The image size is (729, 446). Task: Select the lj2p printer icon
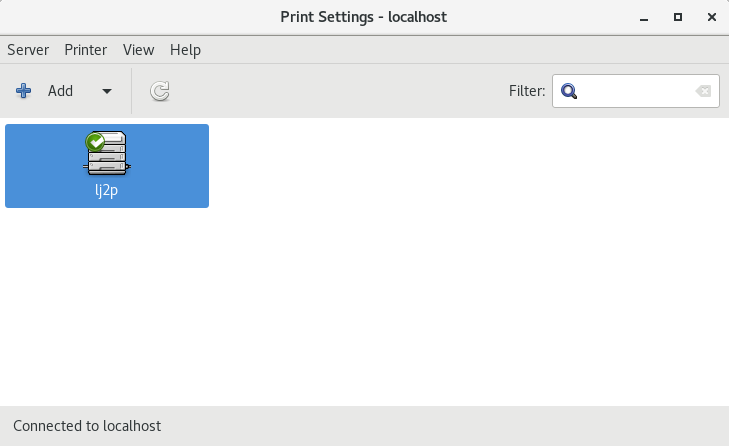pyautogui.click(x=106, y=153)
